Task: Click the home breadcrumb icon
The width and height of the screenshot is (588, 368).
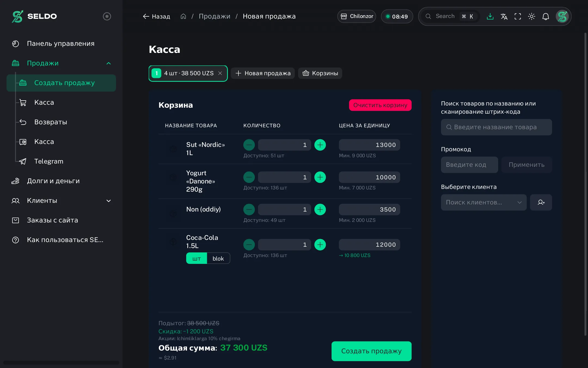Action: [x=183, y=16]
